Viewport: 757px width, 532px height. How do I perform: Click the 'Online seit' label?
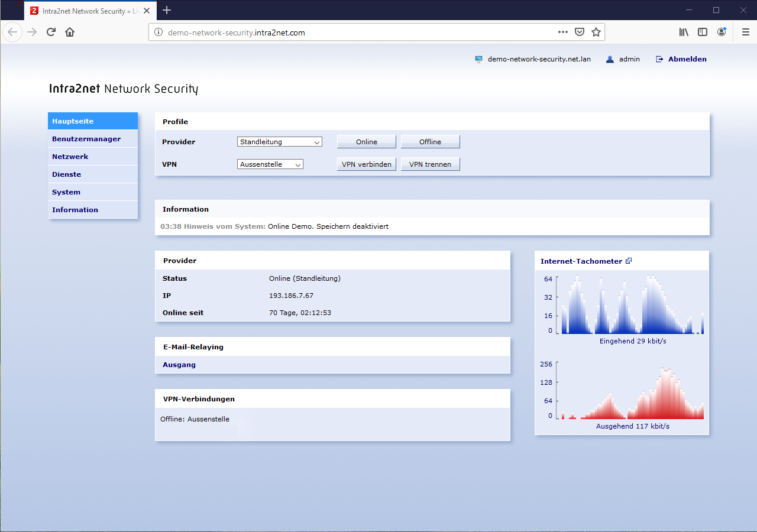pos(183,313)
